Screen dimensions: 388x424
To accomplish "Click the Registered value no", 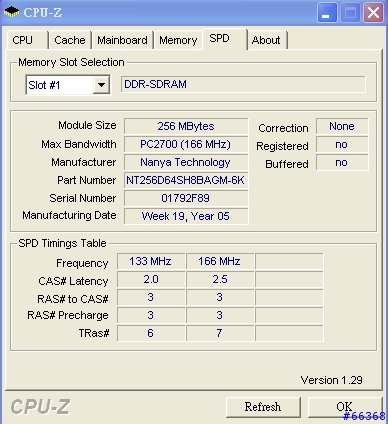I will point(342,144).
